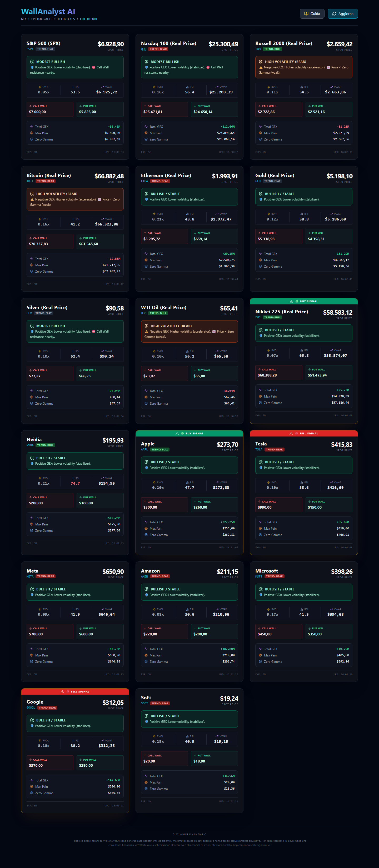This screenshot has height=868, width=379.
Task: Click the call wall up arrow in Amazon card
Action: (145, 628)
